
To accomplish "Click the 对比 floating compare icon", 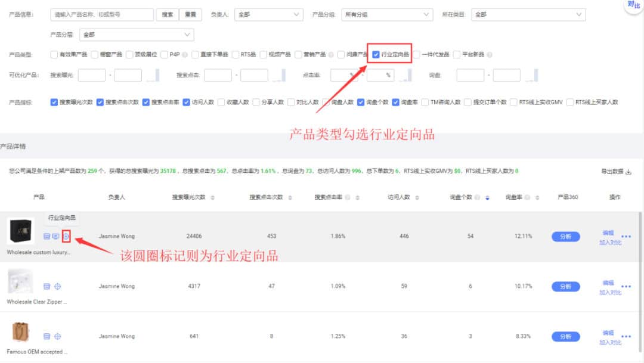I will click(x=633, y=5).
